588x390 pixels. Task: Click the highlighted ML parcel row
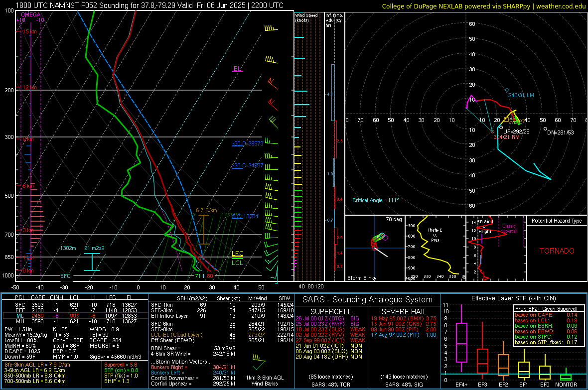[x=75, y=316]
